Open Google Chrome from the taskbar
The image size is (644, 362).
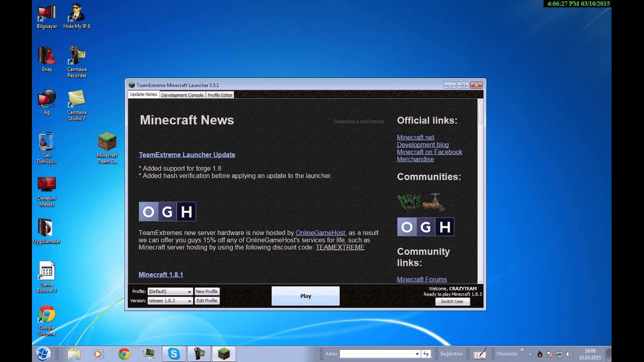[124, 353]
